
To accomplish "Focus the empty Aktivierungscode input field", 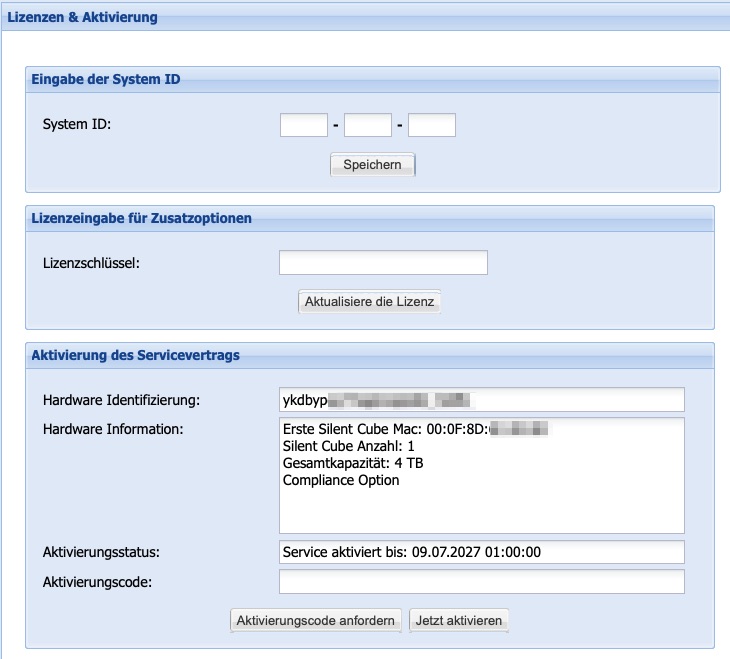I will (x=482, y=582).
